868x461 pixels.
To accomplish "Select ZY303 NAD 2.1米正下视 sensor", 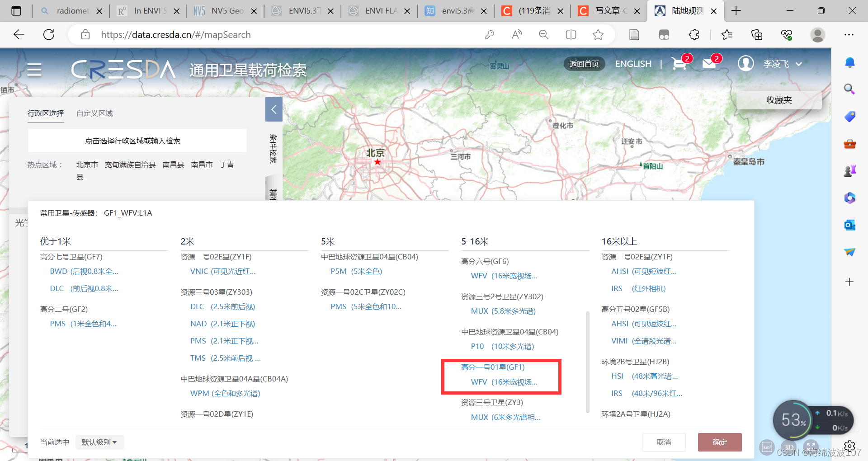I will 222,324.
